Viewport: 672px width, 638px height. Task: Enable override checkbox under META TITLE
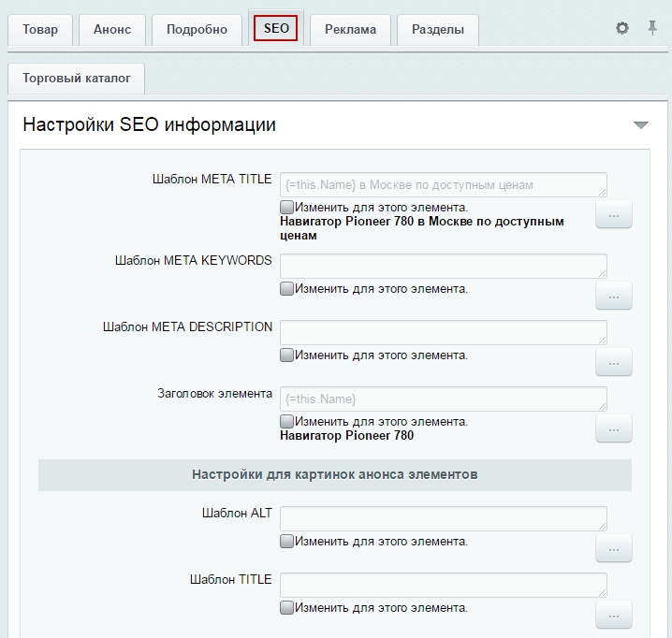click(x=287, y=208)
